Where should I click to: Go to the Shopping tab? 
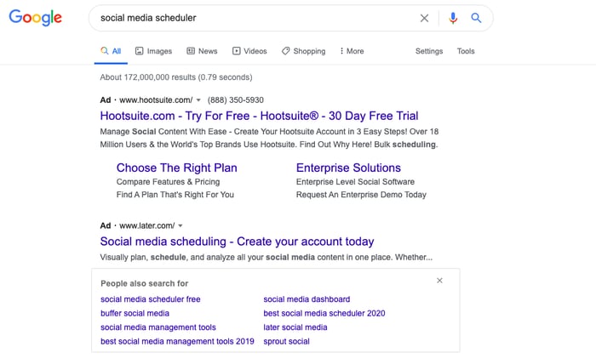click(303, 51)
